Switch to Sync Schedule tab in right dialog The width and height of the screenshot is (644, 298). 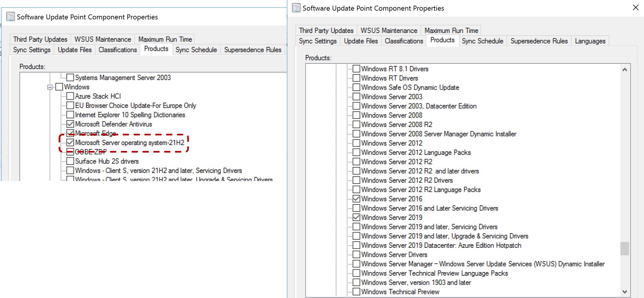coord(482,41)
